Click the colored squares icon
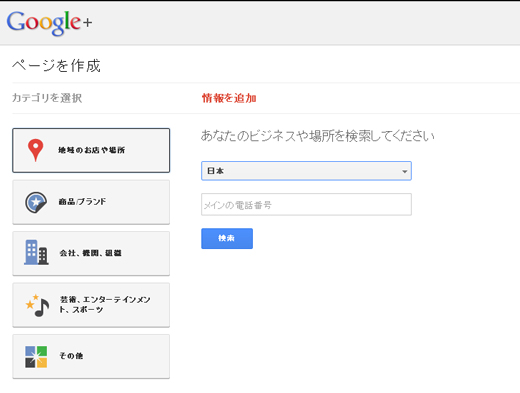Image resolution: width=520 pixels, height=393 pixels. click(36, 357)
